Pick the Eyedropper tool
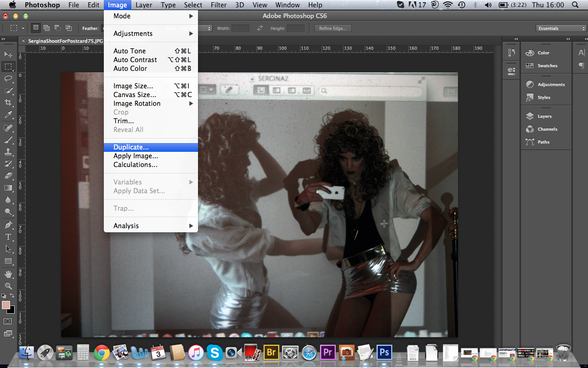This screenshot has width=588, height=368. pos(8,115)
